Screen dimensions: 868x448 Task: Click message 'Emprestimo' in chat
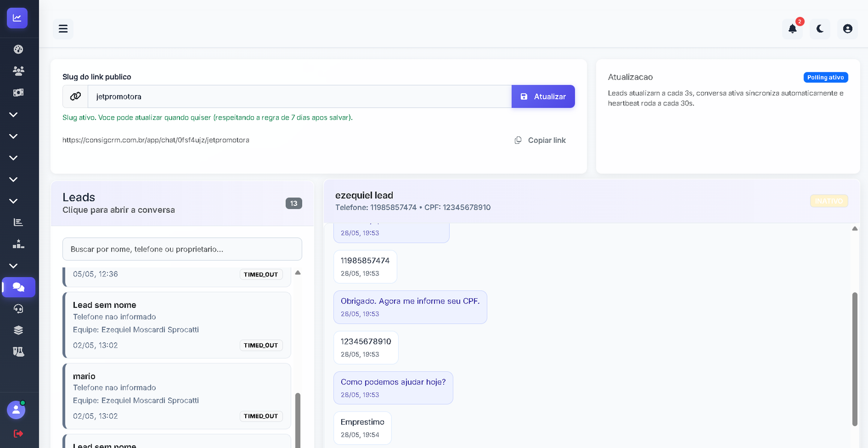tap(362, 428)
